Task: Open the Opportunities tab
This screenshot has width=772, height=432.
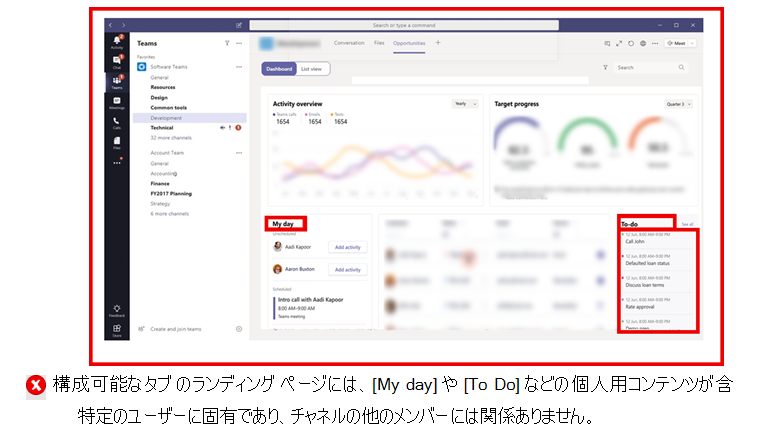Action: [x=409, y=43]
